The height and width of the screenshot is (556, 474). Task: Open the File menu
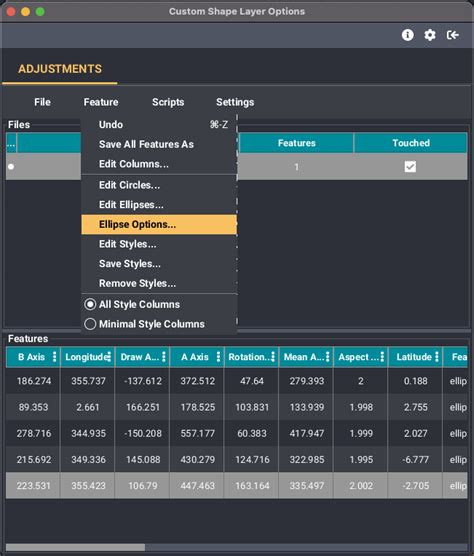coord(42,102)
